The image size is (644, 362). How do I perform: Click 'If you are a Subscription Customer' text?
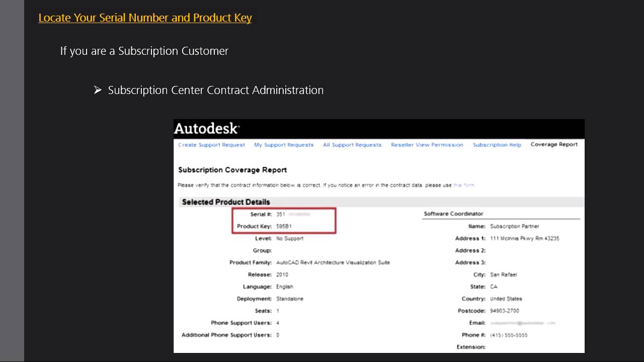(144, 51)
